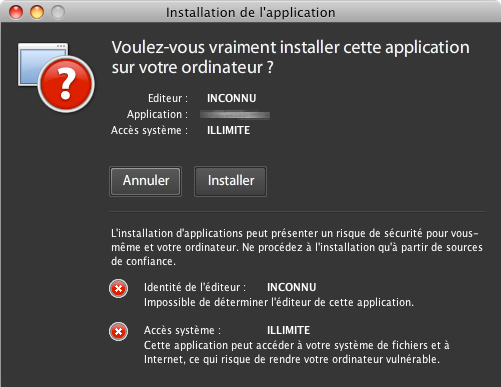This screenshot has width=501, height=387.
Task: Click the 'Editeur :' label
Action: pyautogui.click(x=168, y=98)
